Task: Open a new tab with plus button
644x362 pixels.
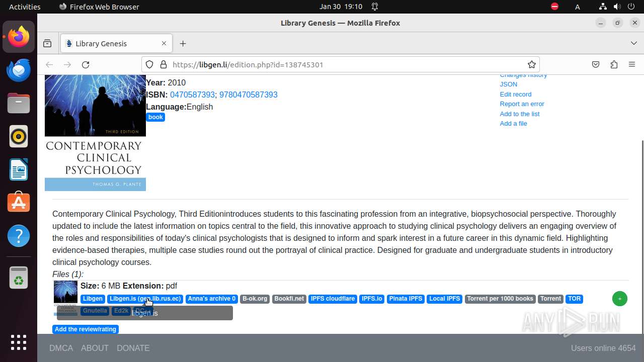Action: click(183, 43)
